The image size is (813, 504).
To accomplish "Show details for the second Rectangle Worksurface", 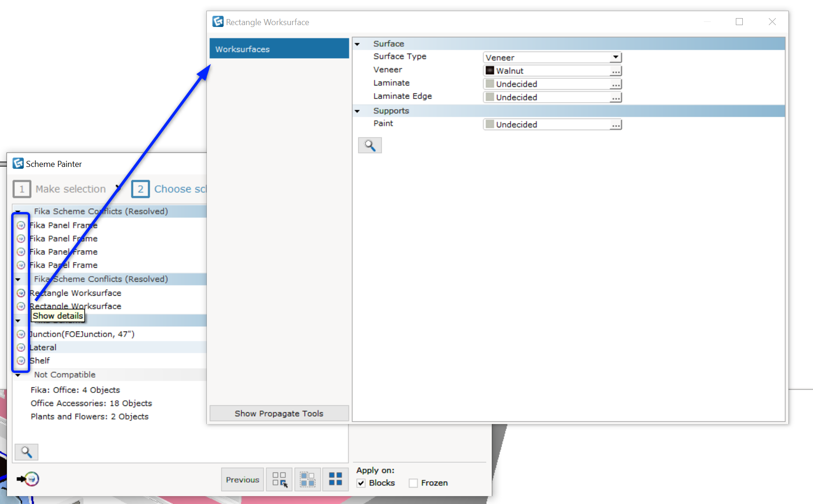I will pos(21,306).
